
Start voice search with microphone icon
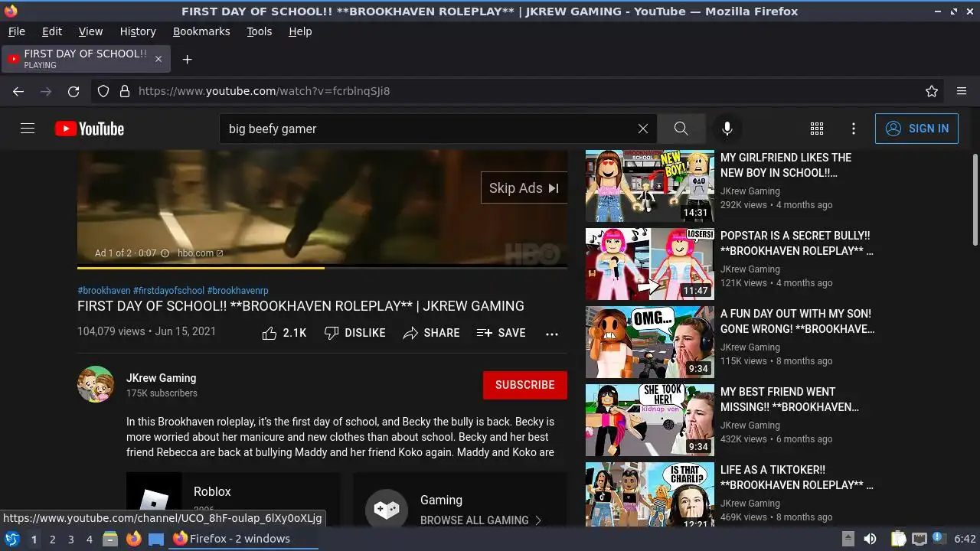[727, 129]
